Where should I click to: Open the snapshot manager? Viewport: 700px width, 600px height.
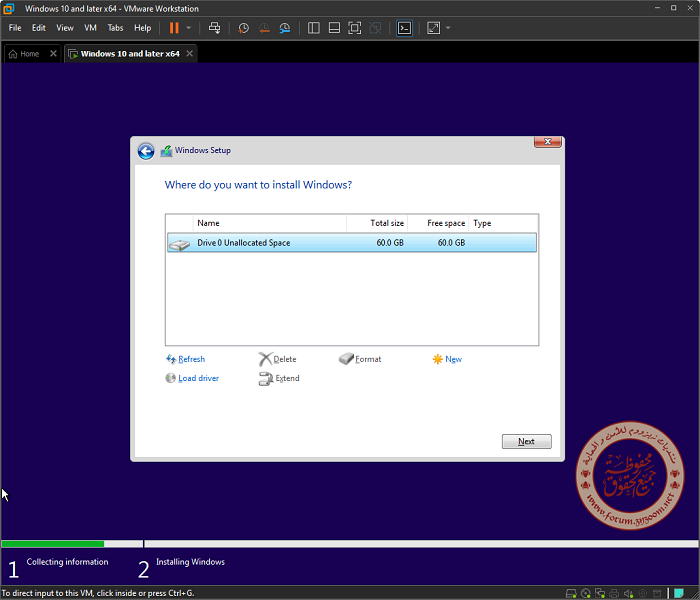[285, 28]
